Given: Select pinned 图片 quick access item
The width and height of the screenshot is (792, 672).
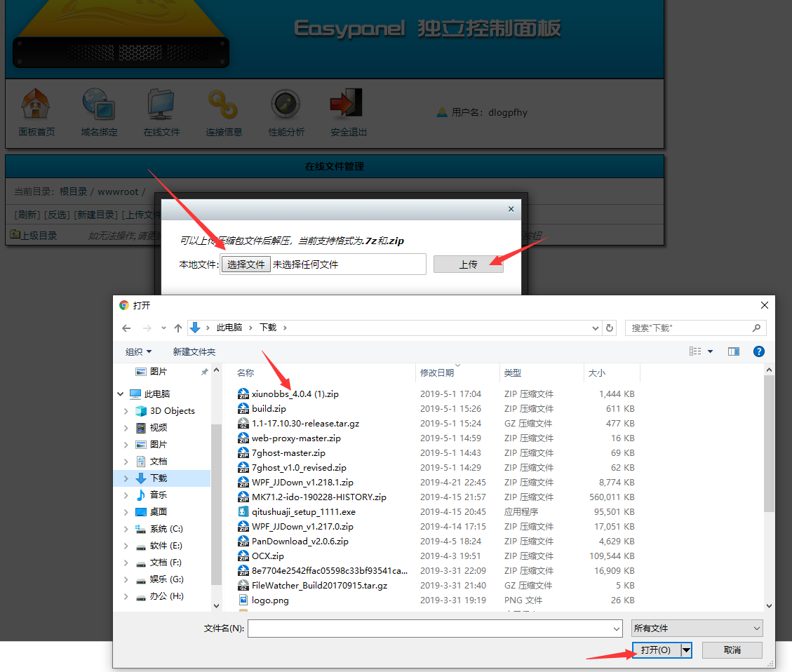Looking at the screenshot, I should (x=158, y=372).
